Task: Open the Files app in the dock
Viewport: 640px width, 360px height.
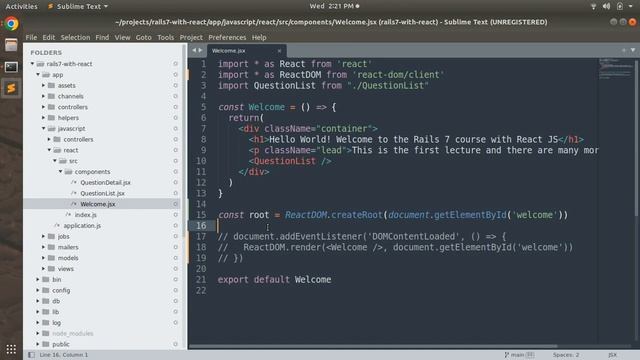Action: pyautogui.click(x=11, y=45)
